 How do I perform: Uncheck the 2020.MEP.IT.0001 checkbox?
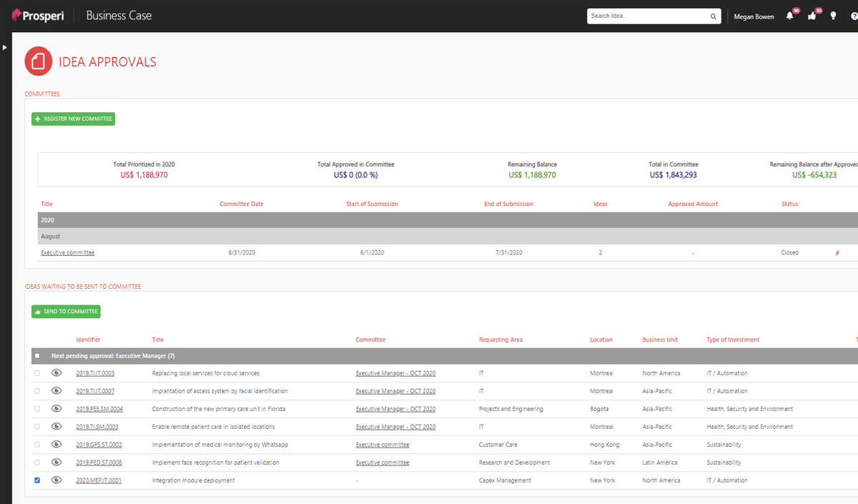point(37,480)
